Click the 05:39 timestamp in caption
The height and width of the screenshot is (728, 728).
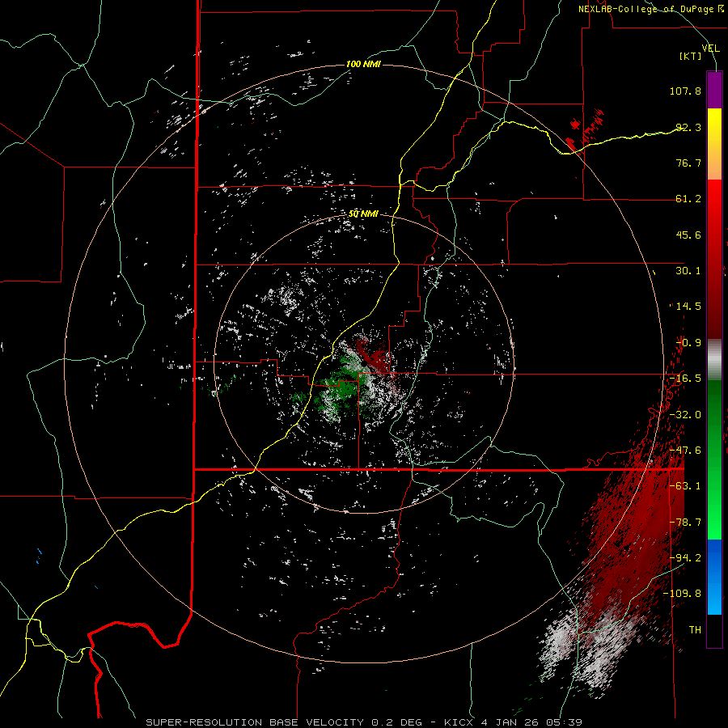click(564, 722)
